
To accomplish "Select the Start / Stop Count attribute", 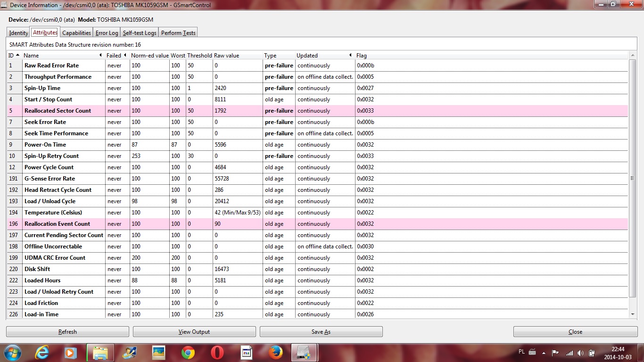I will [x=48, y=99].
